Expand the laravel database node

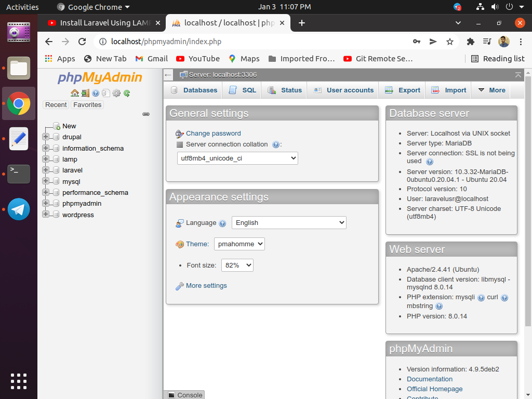tap(46, 170)
